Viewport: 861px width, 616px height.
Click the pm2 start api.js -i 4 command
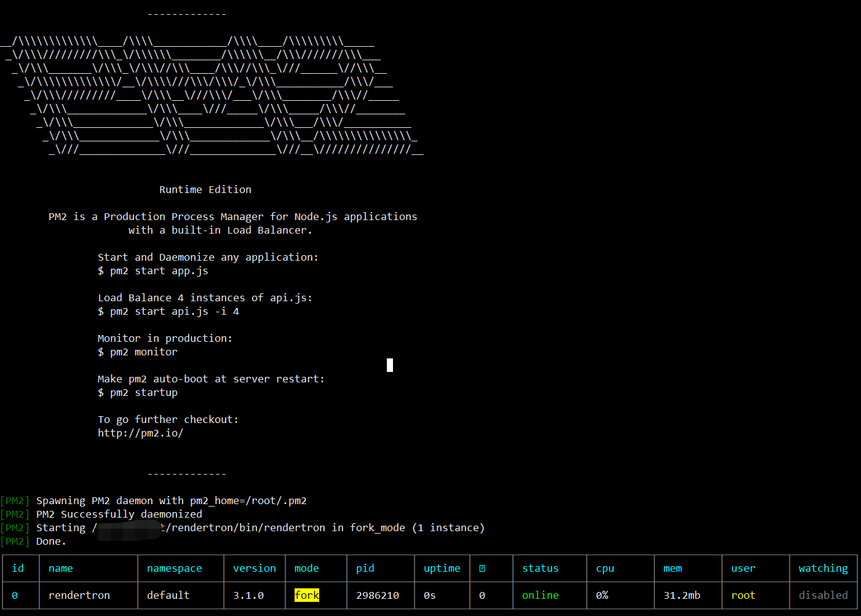point(169,311)
